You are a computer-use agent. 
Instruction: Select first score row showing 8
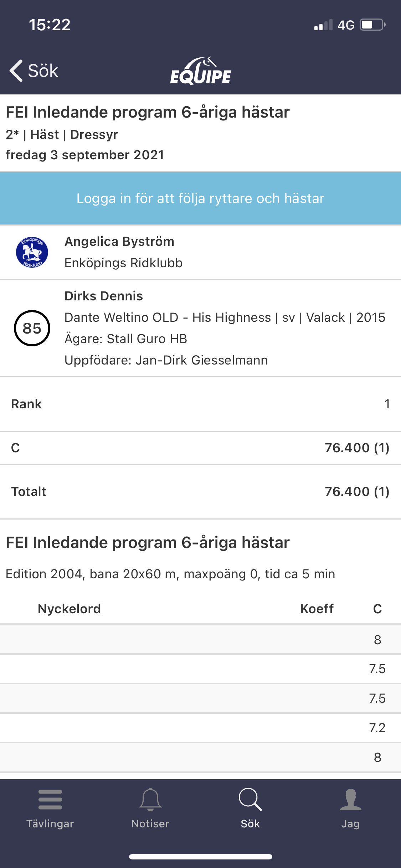[200, 640]
